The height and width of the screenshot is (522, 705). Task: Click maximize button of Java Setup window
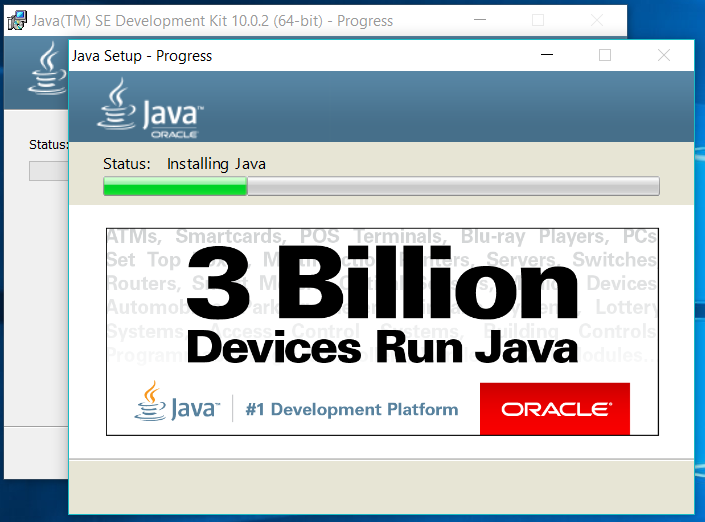pyautogui.click(x=605, y=55)
